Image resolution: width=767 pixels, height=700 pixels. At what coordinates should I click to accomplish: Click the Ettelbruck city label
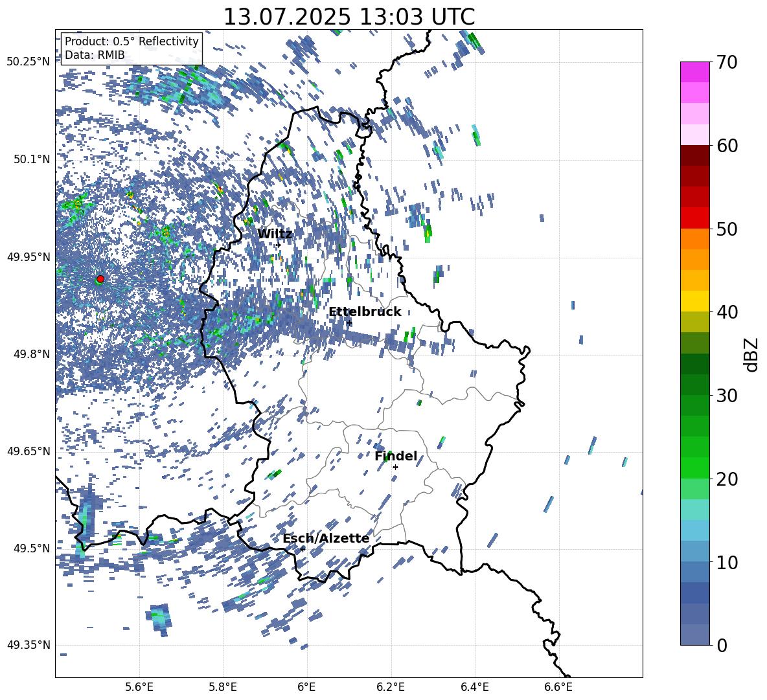pyautogui.click(x=365, y=311)
